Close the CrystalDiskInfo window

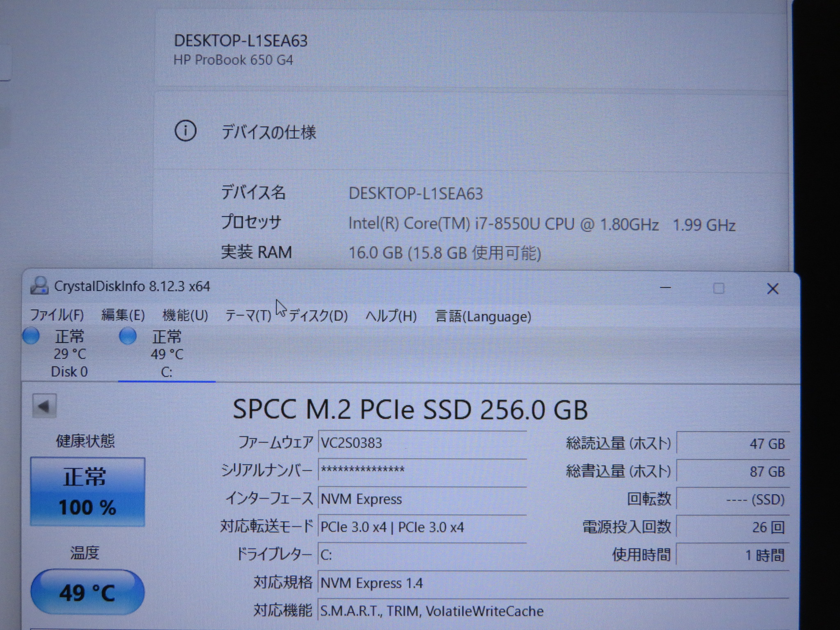coord(773,289)
